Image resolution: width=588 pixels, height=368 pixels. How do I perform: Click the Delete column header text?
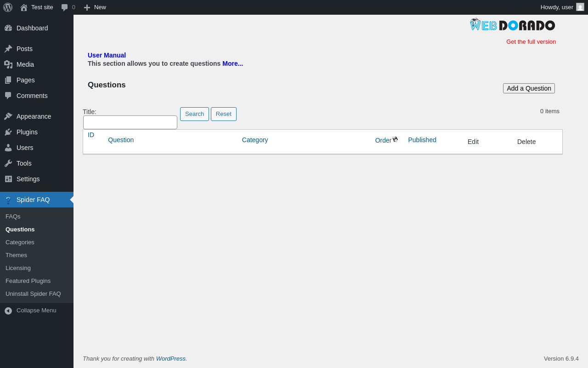tap(526, 142)
